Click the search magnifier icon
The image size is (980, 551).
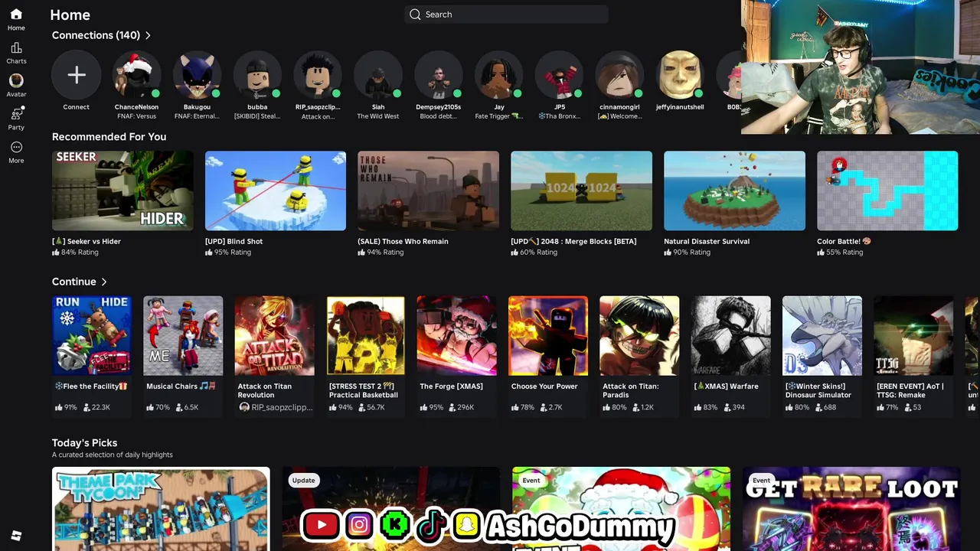(x=415, y=15)
